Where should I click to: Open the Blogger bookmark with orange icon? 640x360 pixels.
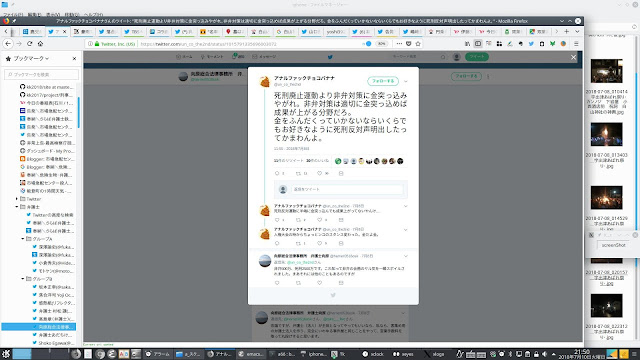(47, 159)
